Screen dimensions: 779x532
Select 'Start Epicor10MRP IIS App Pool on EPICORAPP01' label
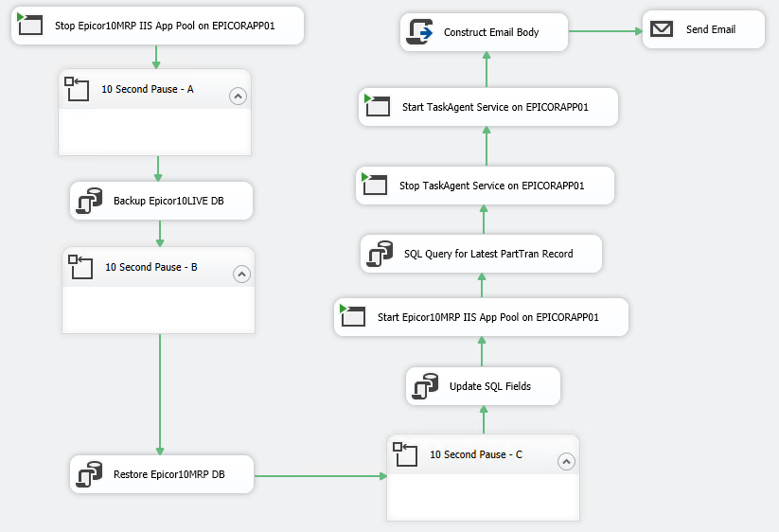point(487,317)
